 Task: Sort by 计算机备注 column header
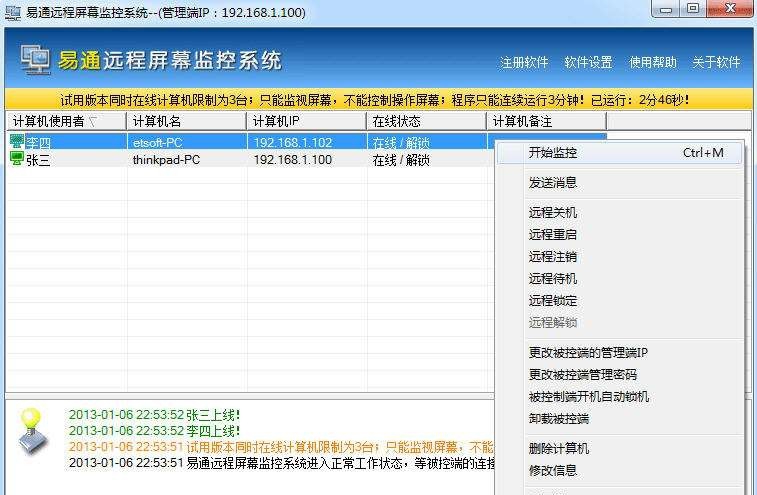coord(547,121)
